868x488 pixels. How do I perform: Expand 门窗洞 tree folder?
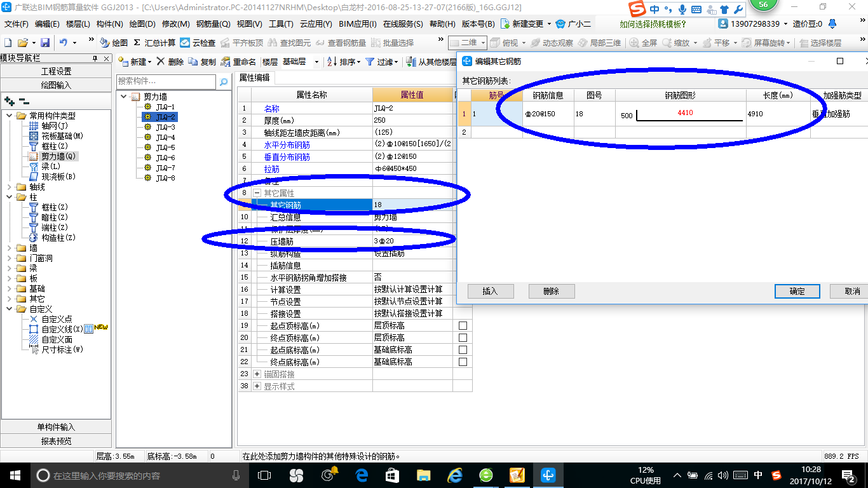pyautogui.click(x=10, y=258)
